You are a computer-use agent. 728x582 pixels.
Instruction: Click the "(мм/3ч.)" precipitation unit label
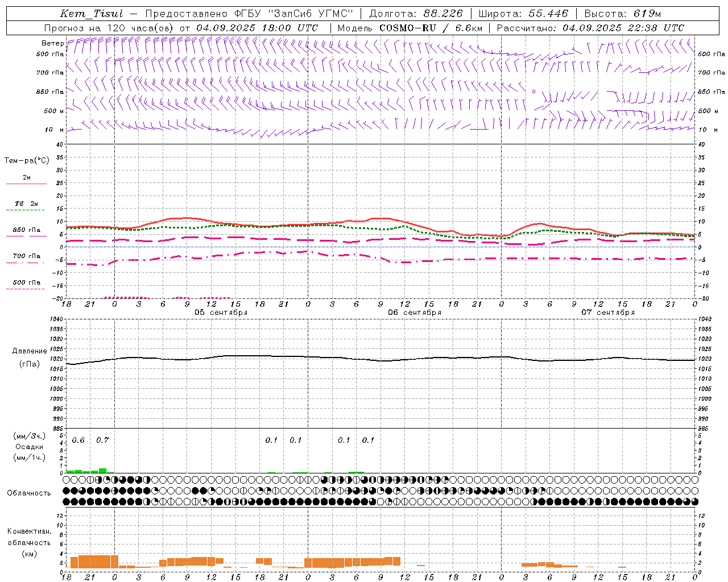[30, 436]
